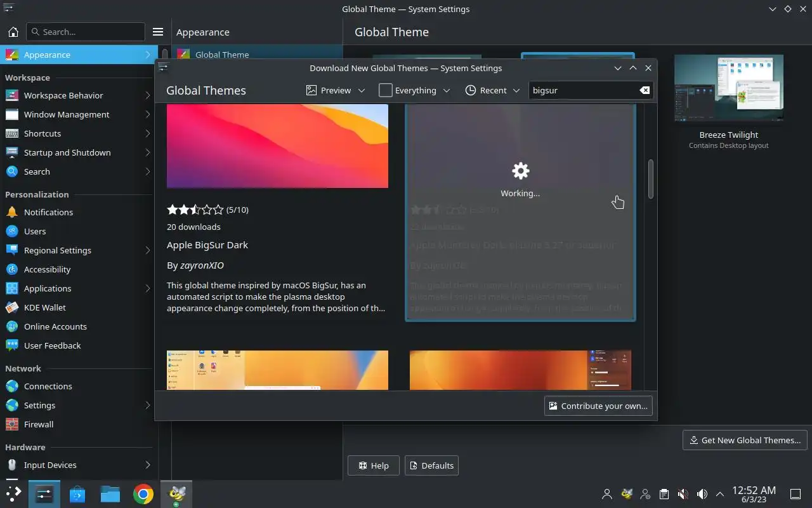This screenshot has height=508, width=812.
Task: Click the Firewall icon
Action: click(12, 424)
